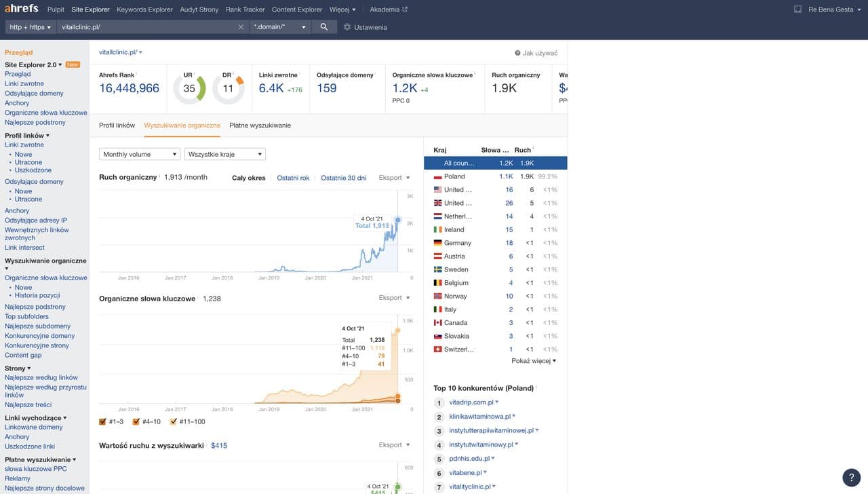The height and width of the screenshot is (494, 868).
Task: Open Eksport for Ruch organiczny chart
Action: [x=395, y=178]
